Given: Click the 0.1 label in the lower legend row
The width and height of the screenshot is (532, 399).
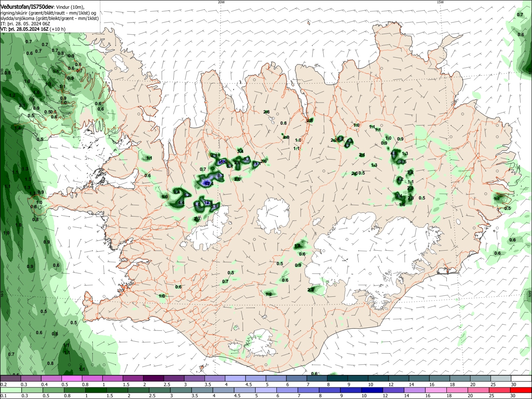Looking at the screenshot, I should 3,395.
